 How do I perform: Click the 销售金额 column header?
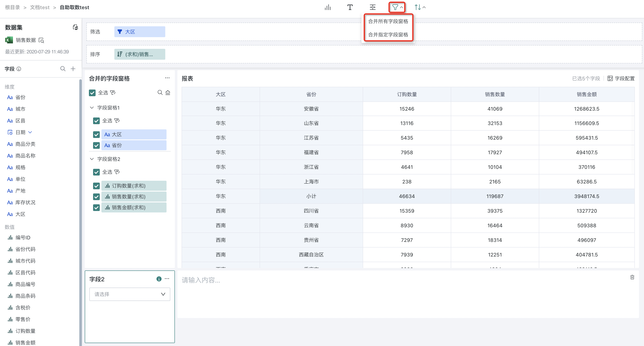[586, 94]
